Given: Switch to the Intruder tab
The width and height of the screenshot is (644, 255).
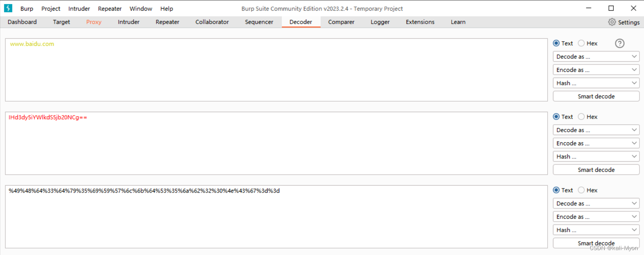Looking at the screenshot, I should tap(129, 22).
